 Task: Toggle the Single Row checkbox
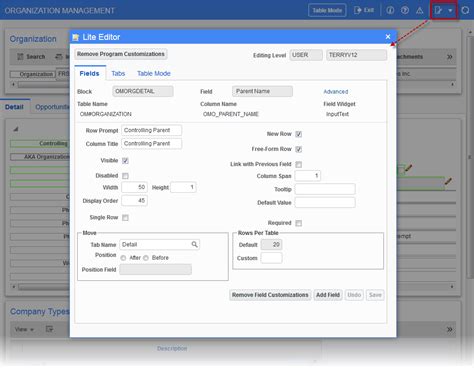(x=125, y=218)
